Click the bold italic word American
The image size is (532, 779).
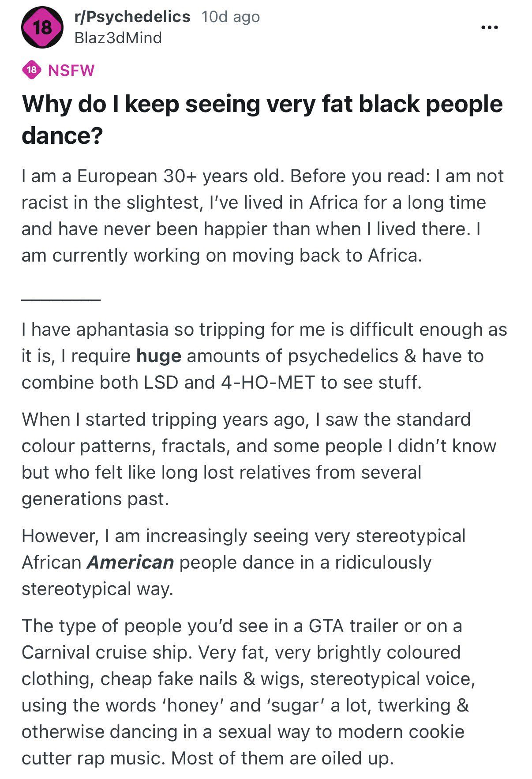point(131,562)
